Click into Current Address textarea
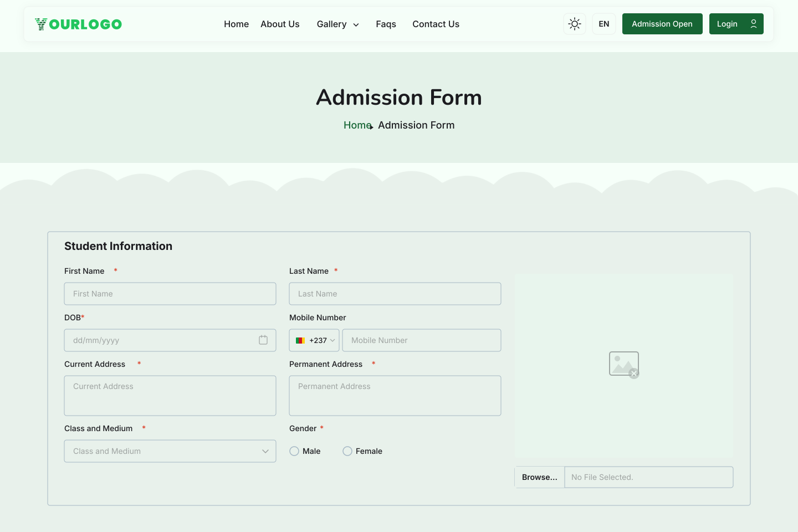Screen dimensions: 798x532 [170, 396]
